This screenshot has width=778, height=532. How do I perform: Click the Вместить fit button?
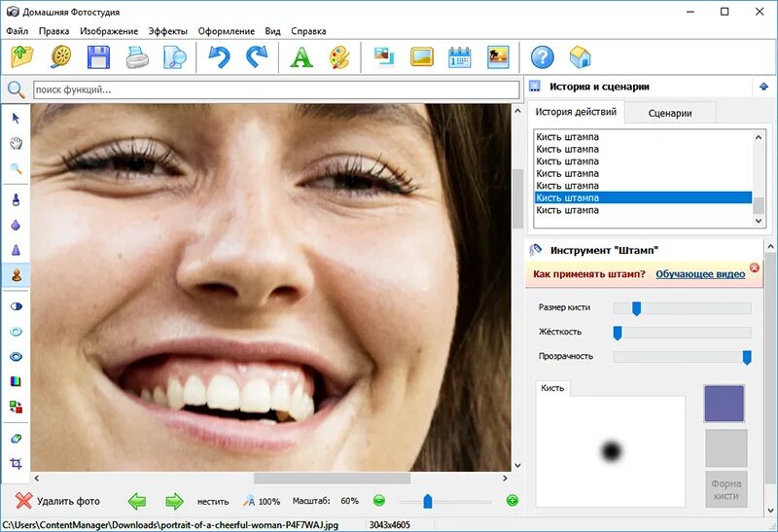pyautogui.click(x=213, y=502)
